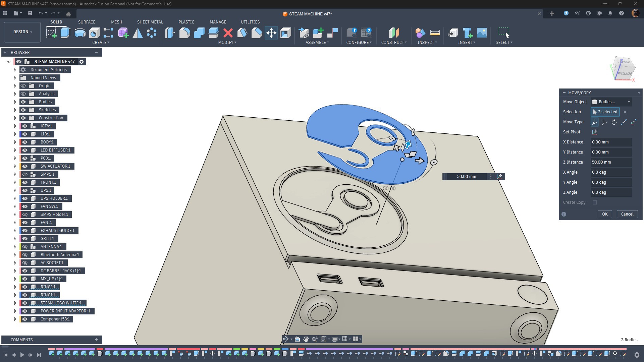
Task: Hide the GRILL:1 component
Action: pyautogui.click(x=25, y=239)
